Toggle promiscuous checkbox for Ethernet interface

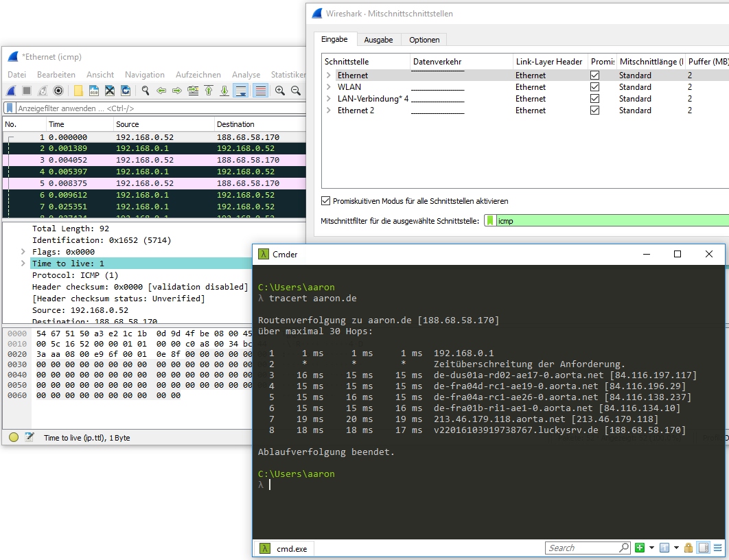[x=594, y=75]
